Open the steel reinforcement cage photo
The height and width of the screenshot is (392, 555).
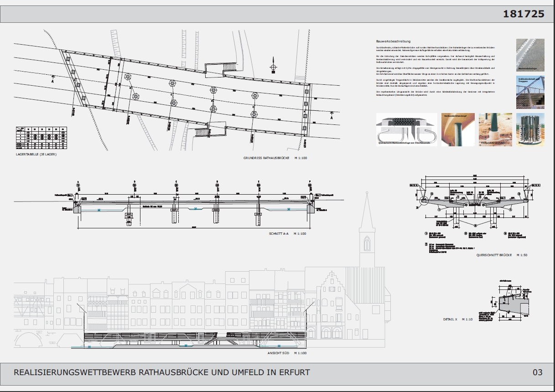coord(530,129)
